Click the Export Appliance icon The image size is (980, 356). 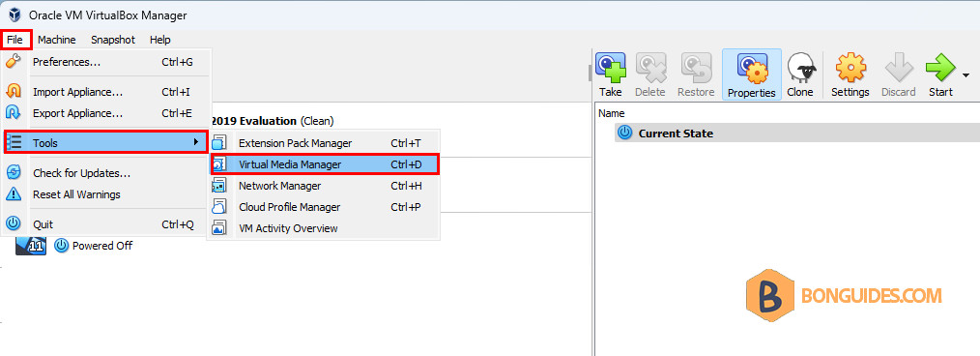14,113
